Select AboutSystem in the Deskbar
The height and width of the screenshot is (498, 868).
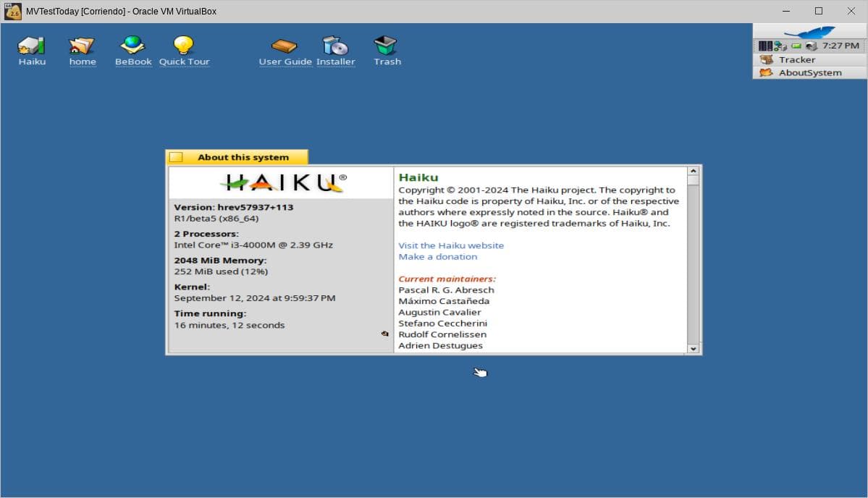(x=809, y=72)
